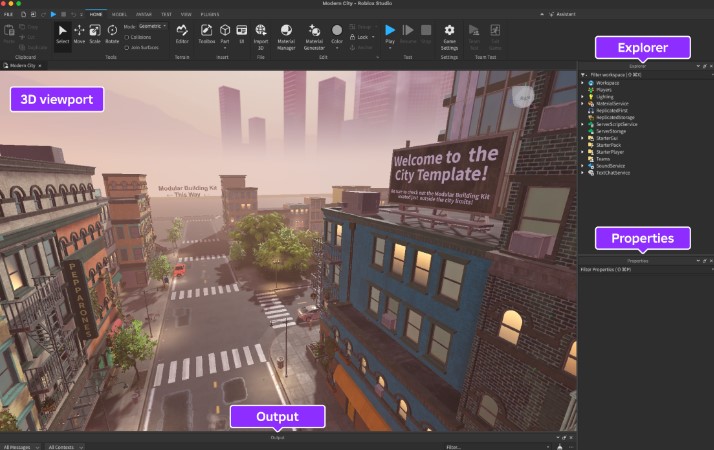The width and height of the screenshot is (714, 450).
Task: Activate the Rotate tool
Action: (112, 34)
